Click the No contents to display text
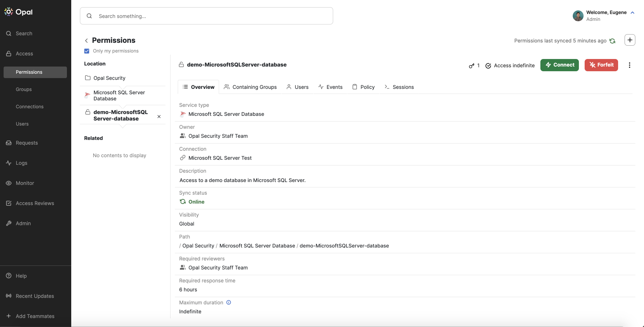644x327 pixels. click(119, 155)
